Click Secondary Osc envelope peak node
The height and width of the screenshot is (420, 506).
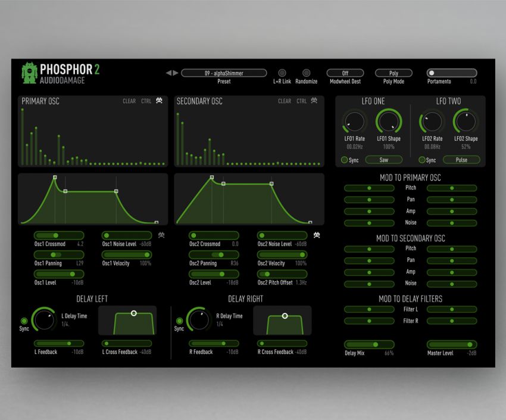point(212,177)
